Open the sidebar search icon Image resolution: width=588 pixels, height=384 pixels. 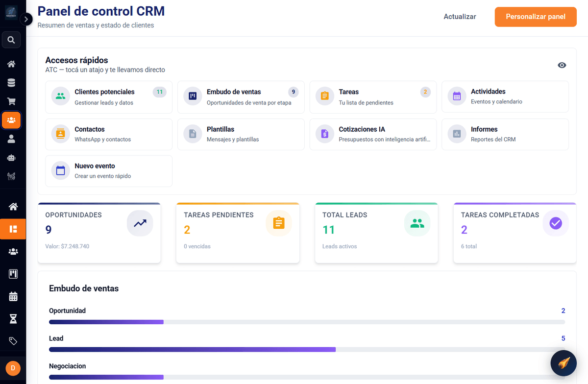point(11,40)
